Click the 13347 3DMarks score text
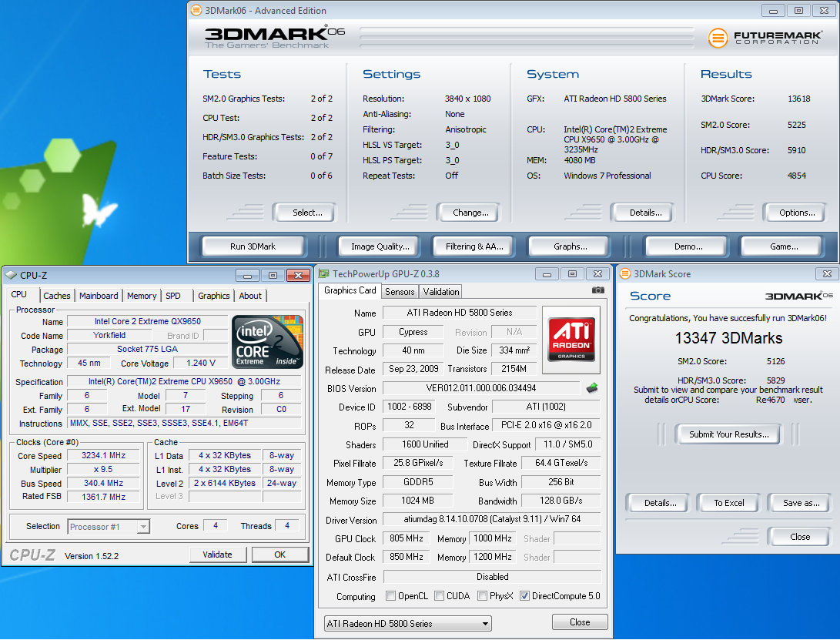 (x=728, y=338)
